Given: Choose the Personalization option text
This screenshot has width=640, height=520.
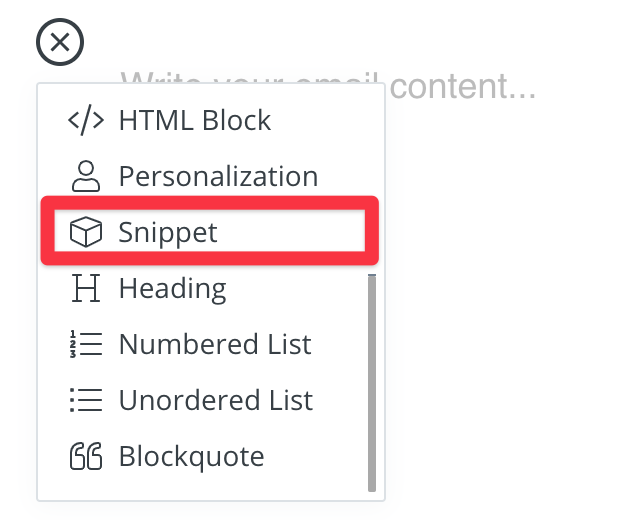Looking at the screenshot, I should 218,177.
